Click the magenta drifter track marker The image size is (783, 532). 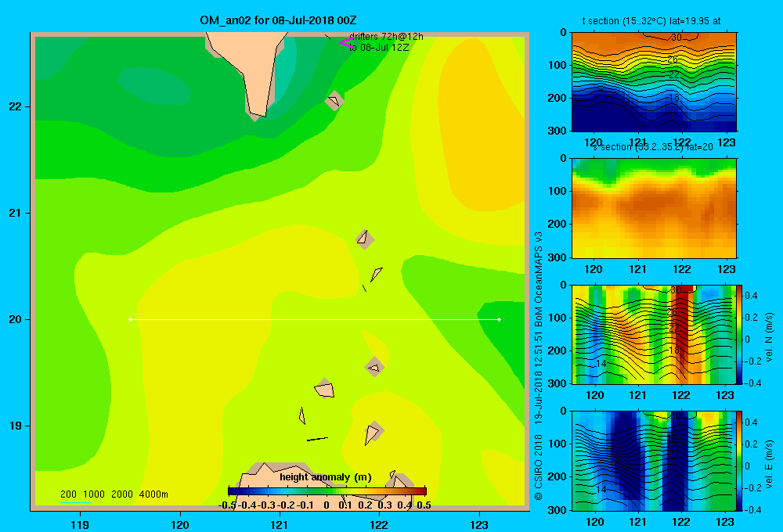click(346, 43)
